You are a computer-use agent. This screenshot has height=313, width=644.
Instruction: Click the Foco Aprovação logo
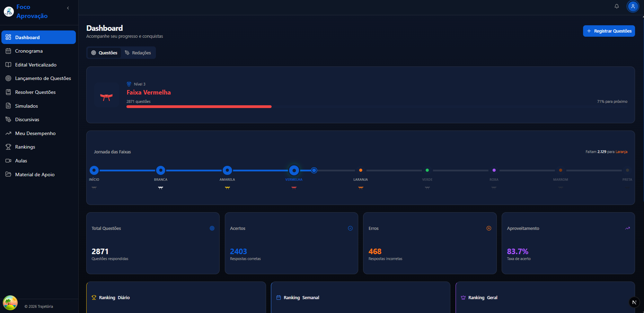pyautogui.click(x=9, y=11)
